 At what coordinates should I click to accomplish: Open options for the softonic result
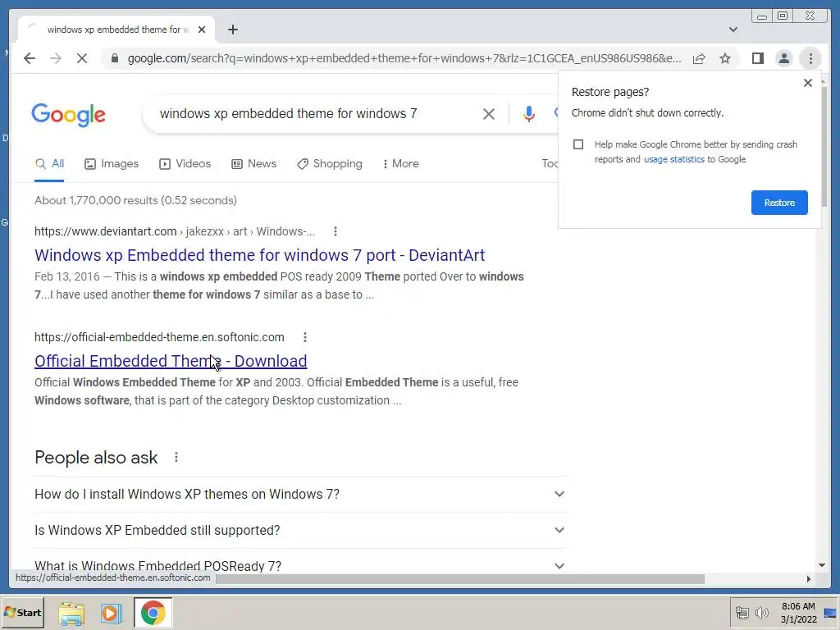(x=305, y=337)
